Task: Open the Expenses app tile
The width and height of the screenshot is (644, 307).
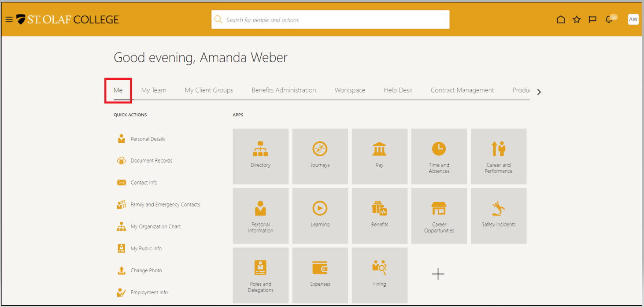Action: (320, 275)
